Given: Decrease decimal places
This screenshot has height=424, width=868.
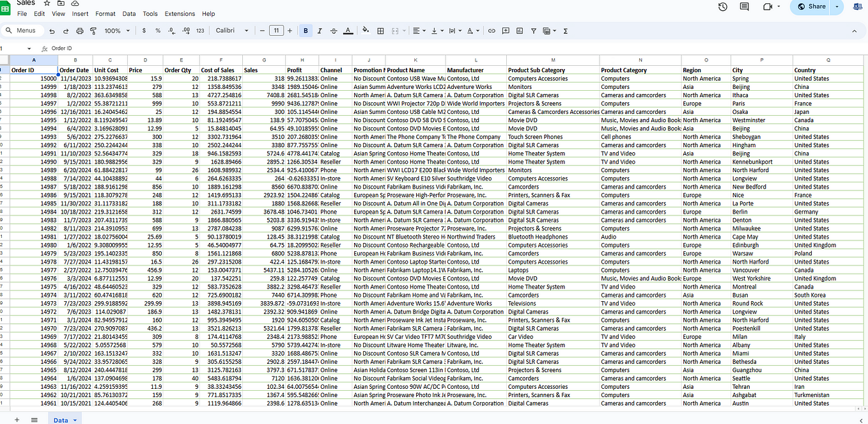Looking at the screenshot, I should [x=171, y=31].
